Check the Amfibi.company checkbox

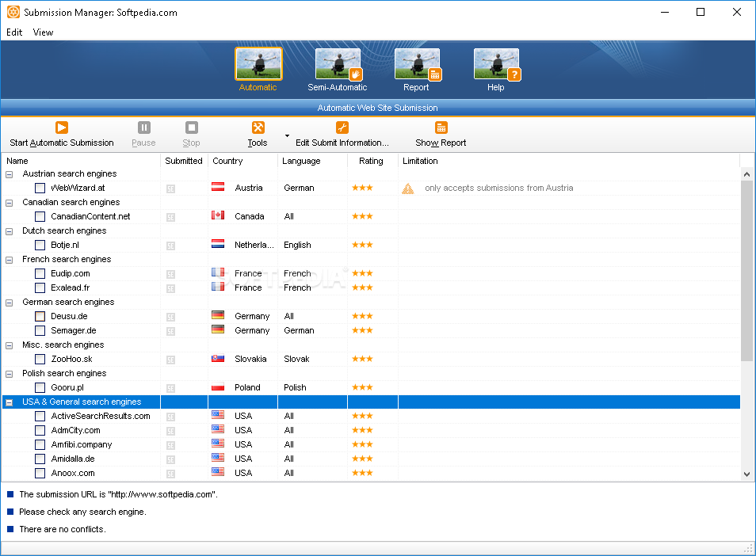[40, 444]
